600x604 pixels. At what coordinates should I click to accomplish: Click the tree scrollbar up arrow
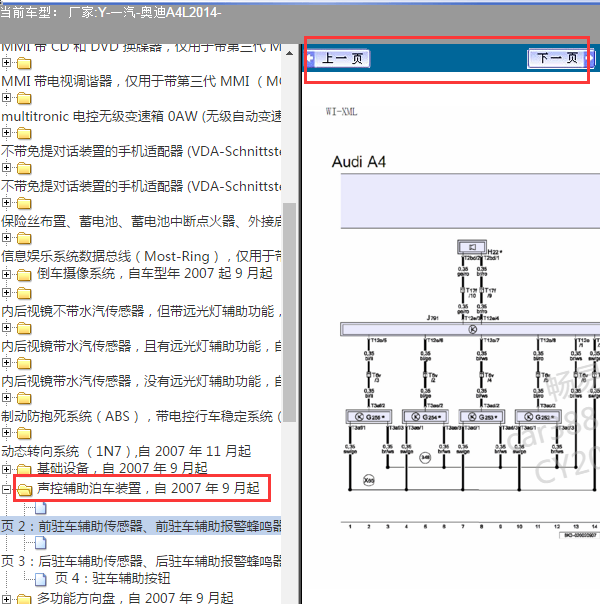tap(289, 53)
